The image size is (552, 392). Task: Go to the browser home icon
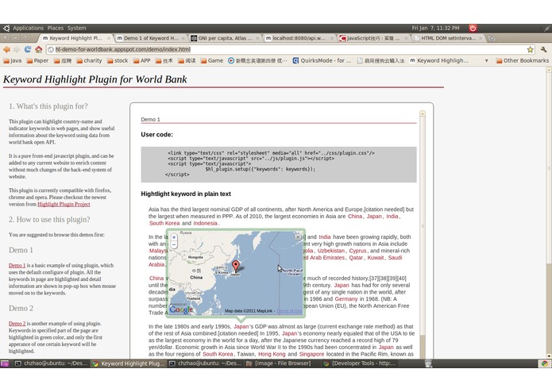[x=38, y=49]
